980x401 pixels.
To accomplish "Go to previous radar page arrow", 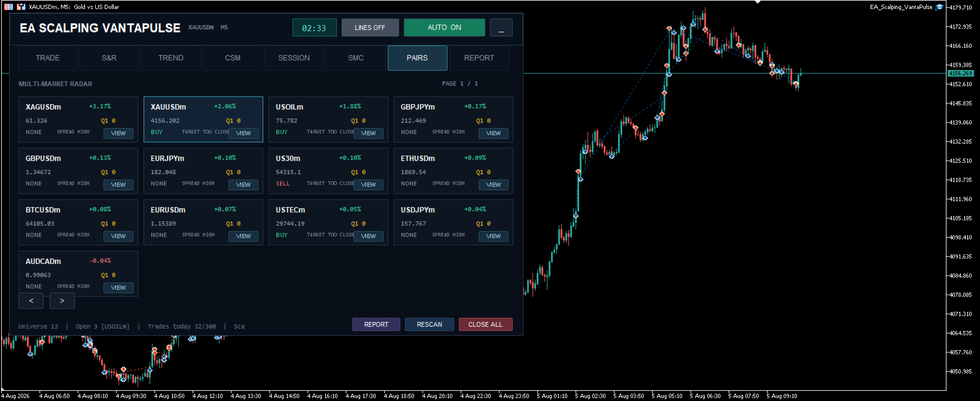I will pyautogui.click(x=31, y=300).
